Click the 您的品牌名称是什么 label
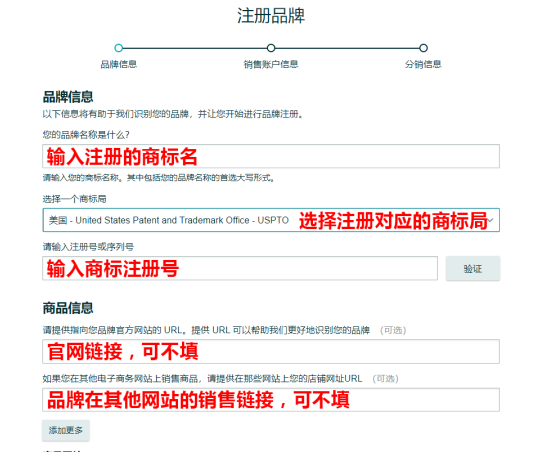546x452 pixels. click(86, 135)
